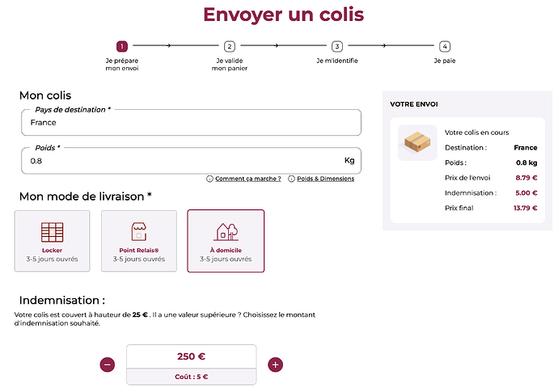Jump to step 4 Je paie

click(x=445, y=47)
